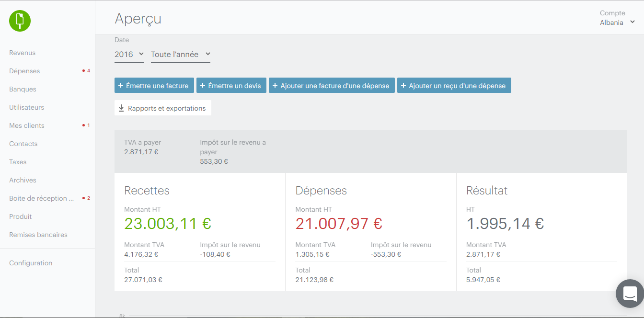Screen dimensions: 644x318
Task: Open the Taxes section
Action: 18,162
